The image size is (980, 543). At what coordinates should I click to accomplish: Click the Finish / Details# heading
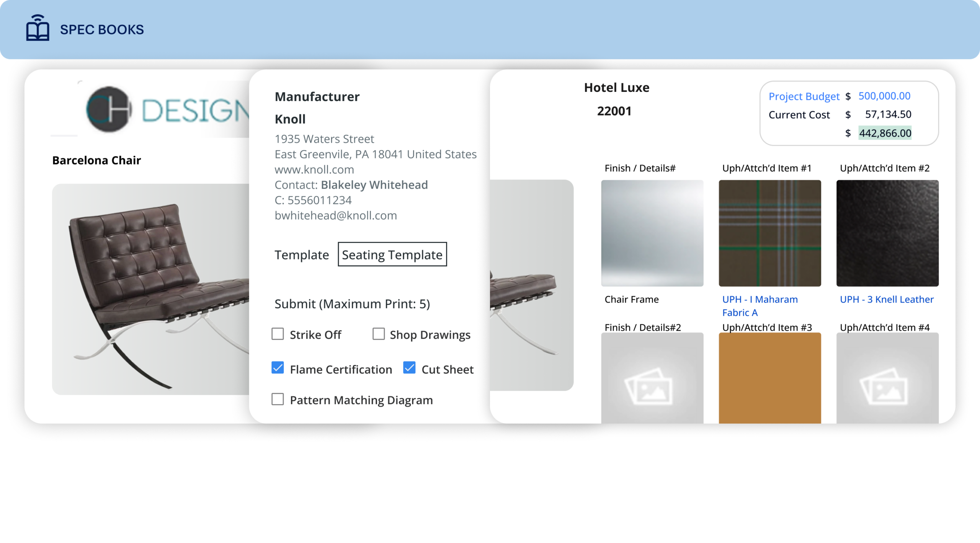pyautogui.click(x=640, y=168)
